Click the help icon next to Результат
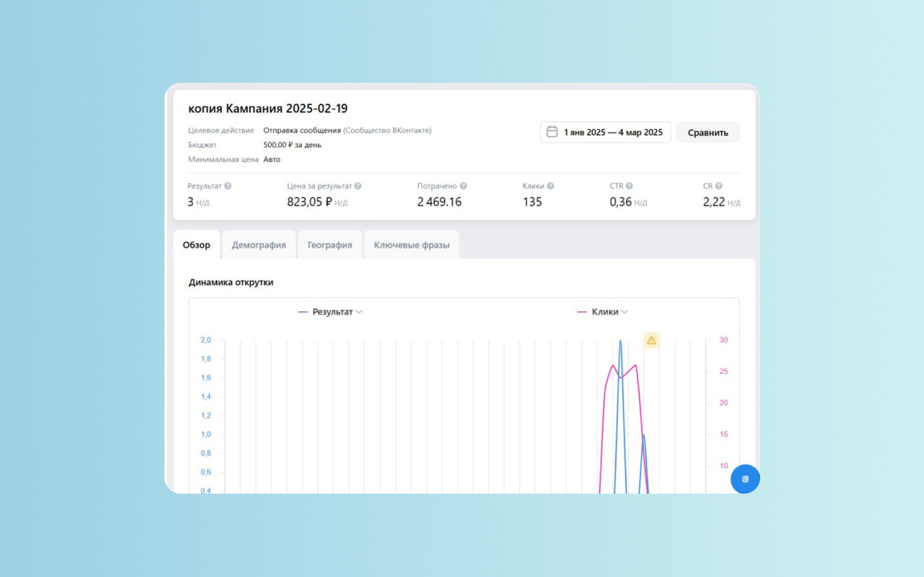The height and width of the screenshot is (577, 924). [x=228, y=186]
